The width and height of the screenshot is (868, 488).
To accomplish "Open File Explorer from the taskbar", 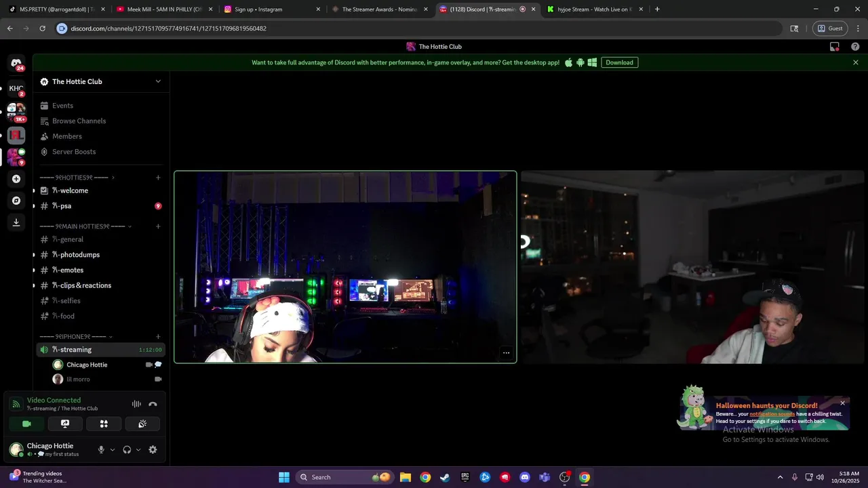I will [x=405, y=477].
